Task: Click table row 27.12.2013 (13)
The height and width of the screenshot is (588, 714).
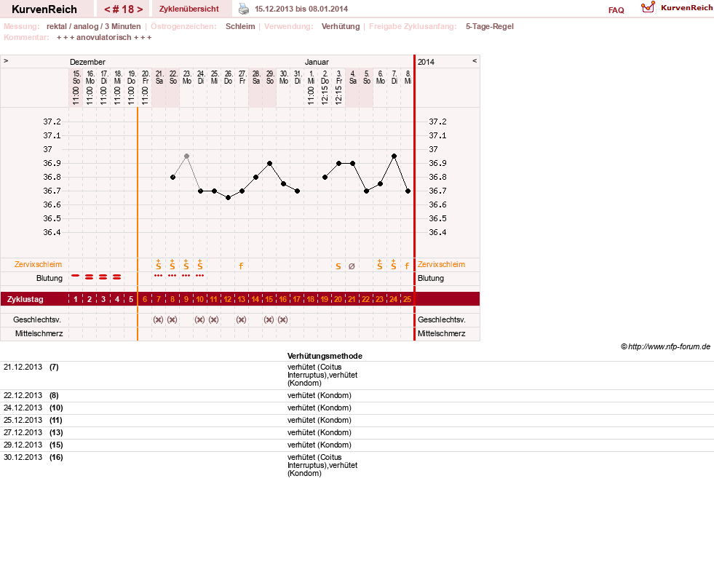Action: click(x=357, y=433)
